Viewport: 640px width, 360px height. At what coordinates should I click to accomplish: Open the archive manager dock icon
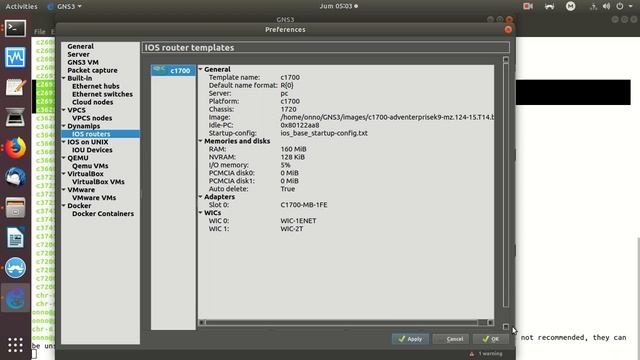tap(15, 208)
